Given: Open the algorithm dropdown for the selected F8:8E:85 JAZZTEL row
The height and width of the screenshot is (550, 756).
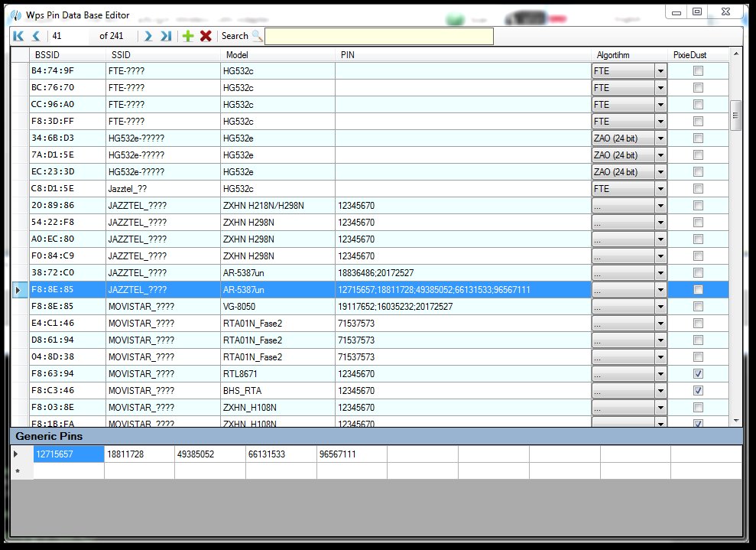Looking at the screenshot, I should point(660,289).
